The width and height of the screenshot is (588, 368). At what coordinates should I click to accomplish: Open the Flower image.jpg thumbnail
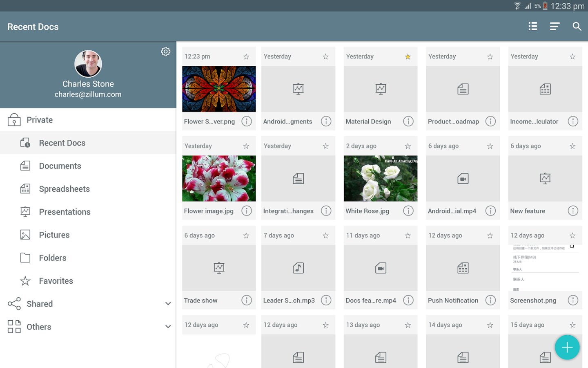click(x=219, y=178)
